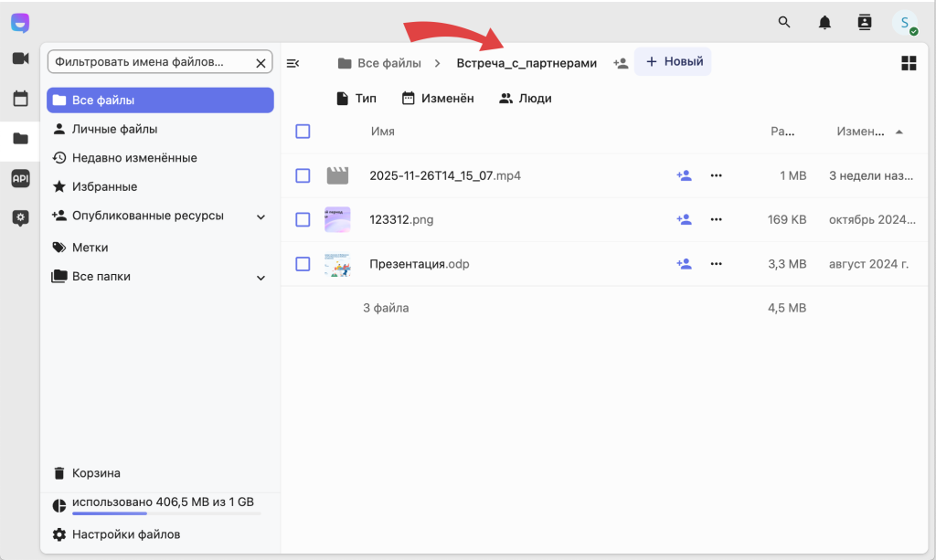Collapse the navigation sidebar toggle icon

(293, 63)
